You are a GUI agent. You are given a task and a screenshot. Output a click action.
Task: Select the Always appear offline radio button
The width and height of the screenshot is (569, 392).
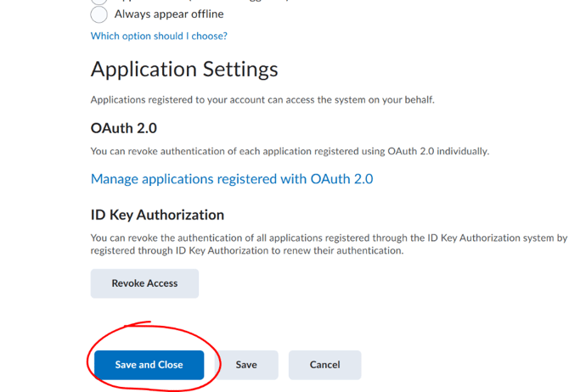99,14
